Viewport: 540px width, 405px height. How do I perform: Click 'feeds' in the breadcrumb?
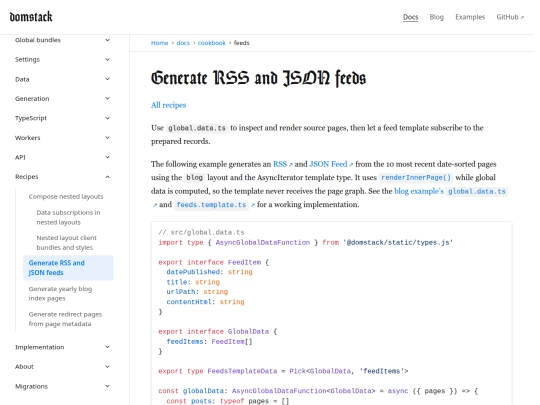pos(241,43)
